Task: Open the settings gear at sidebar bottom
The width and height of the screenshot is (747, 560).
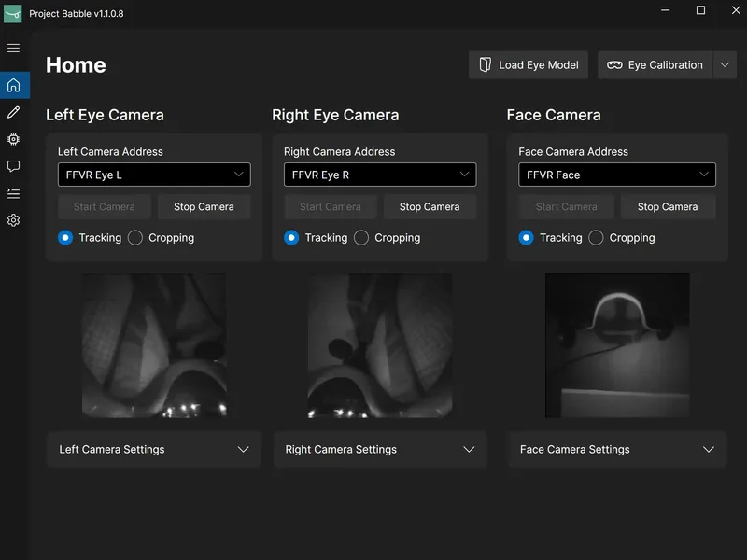Action: (x=13, y=220)
